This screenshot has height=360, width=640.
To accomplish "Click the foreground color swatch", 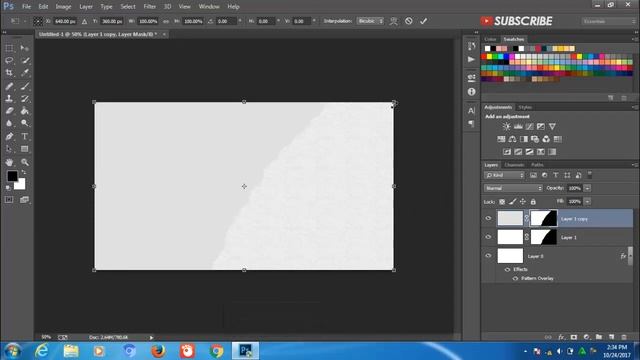I will coord(11,176).
